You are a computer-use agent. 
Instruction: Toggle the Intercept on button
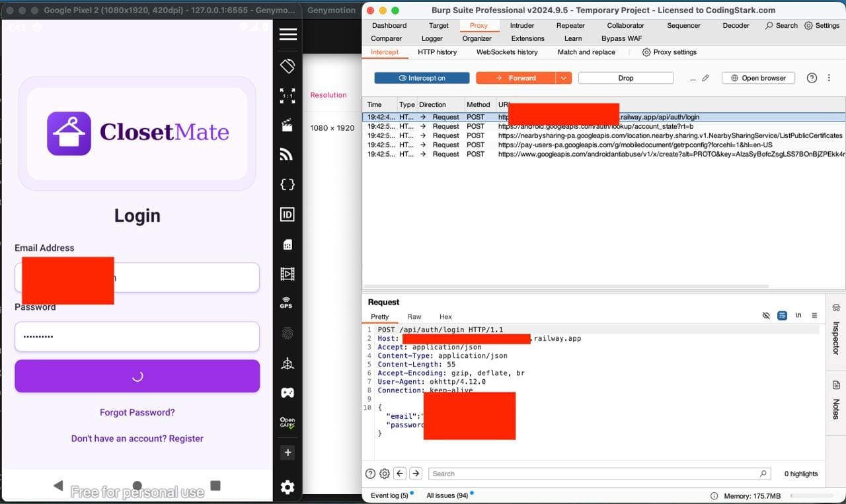pyautogui.click(x=422, y=78)
